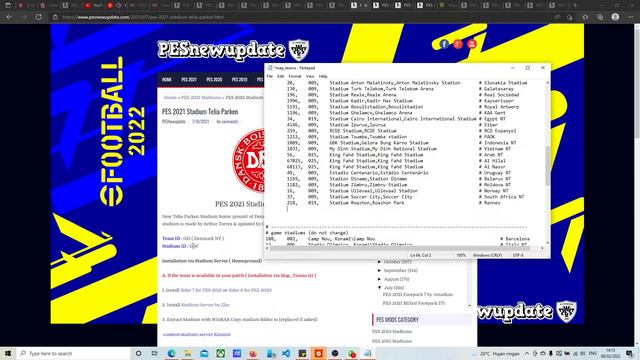Expand the October archive in sidebar

[x=380, y=262]
